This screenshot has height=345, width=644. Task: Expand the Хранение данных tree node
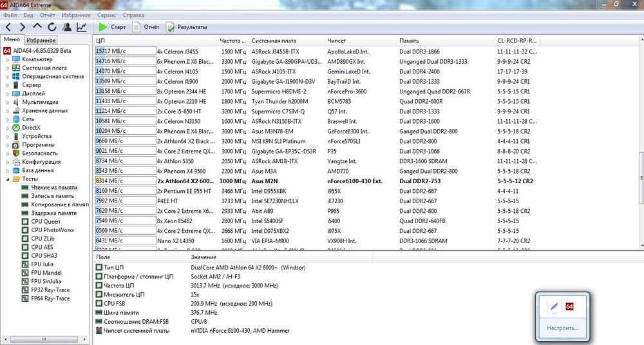point(7,111)
